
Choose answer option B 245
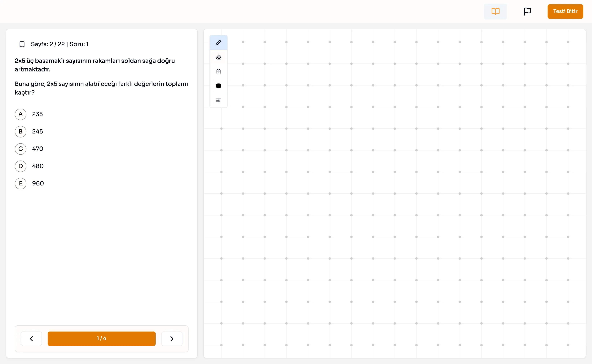(x=20, y=131)
